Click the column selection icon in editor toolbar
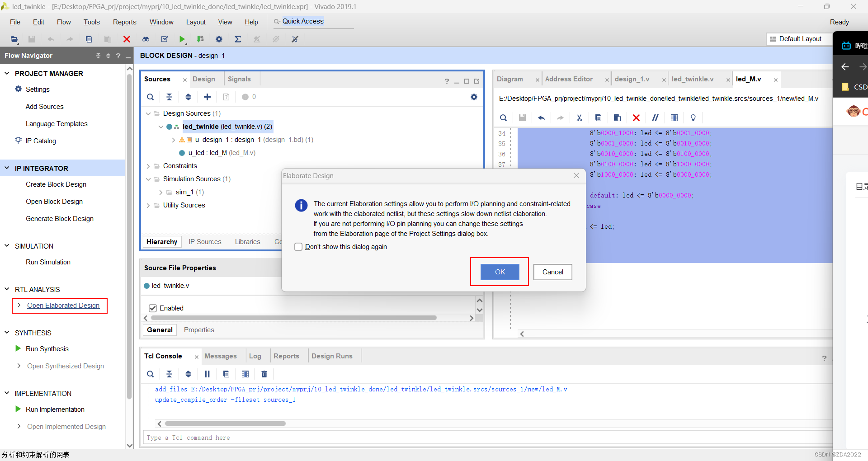868x461 pixels. [674, 118]
